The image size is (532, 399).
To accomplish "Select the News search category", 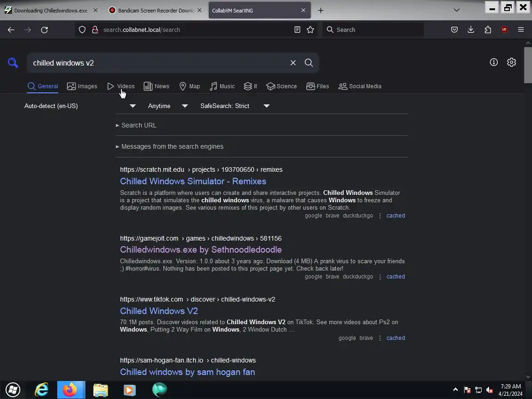I will (157, 86).
